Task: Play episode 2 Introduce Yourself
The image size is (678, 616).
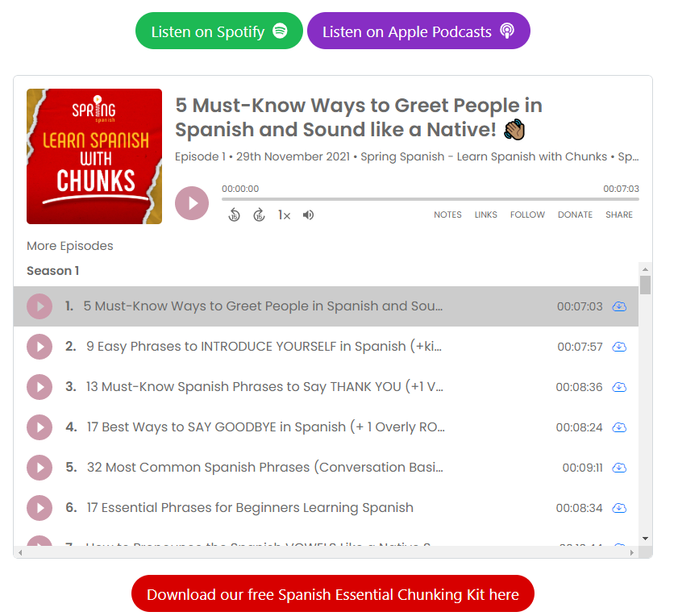Action: (x=40, y=347)
